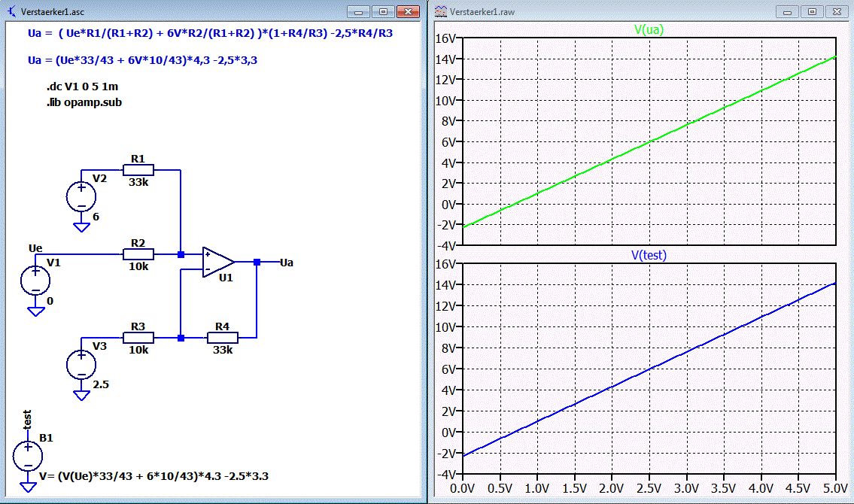854x504 pixels.
Task: Click the 6 value of source V2
Action: (96, 217)
